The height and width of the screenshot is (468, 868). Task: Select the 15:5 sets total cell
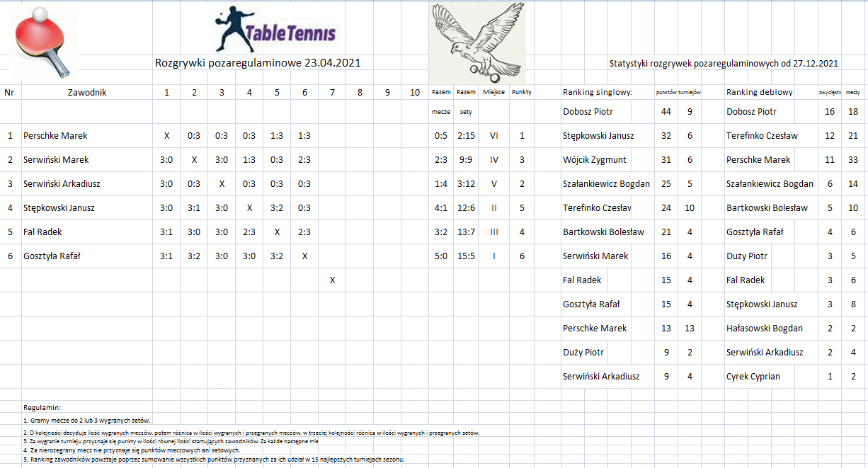tap(467, 256)
